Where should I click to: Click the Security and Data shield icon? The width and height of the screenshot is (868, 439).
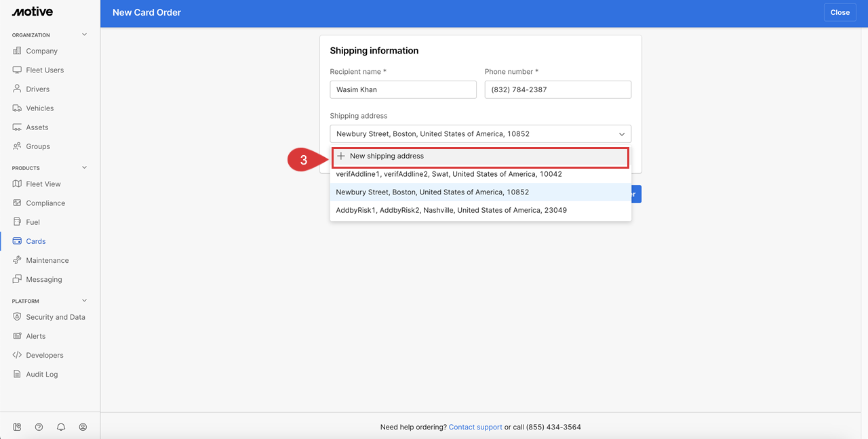point(17,317)
